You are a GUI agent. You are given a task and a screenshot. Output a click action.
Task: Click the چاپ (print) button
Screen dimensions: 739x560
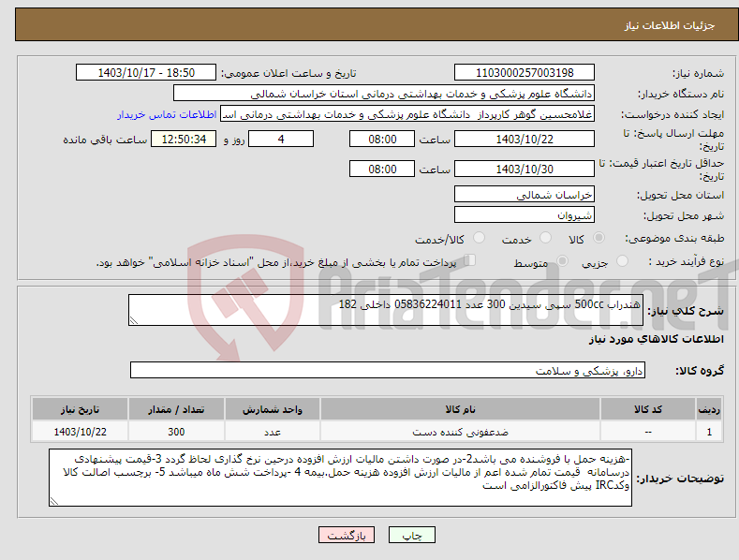pyautogui.click(x=411, y=535)
